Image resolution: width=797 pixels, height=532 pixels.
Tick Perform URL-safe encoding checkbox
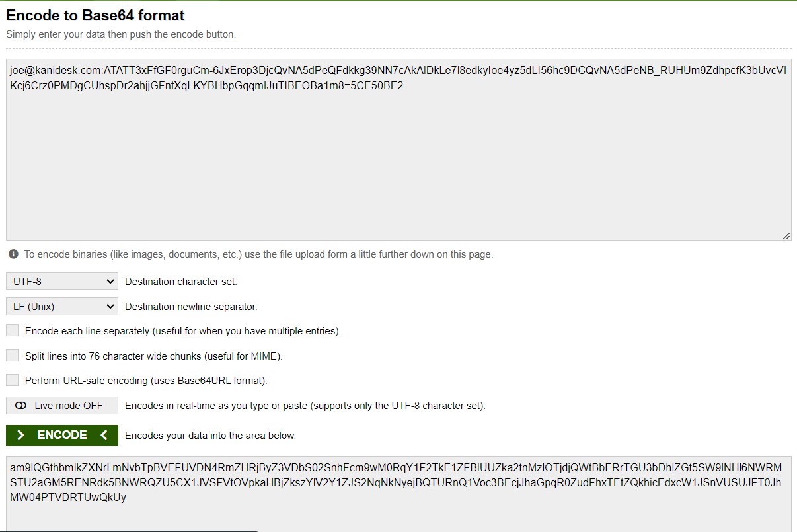click(13, 381)
